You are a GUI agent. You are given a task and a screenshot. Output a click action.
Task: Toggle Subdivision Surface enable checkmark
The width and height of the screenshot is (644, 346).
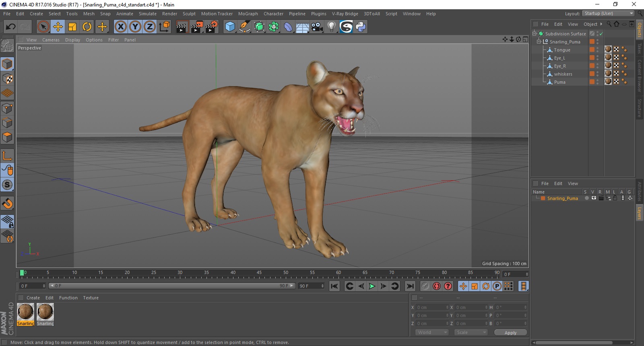(x=601, y=34)
